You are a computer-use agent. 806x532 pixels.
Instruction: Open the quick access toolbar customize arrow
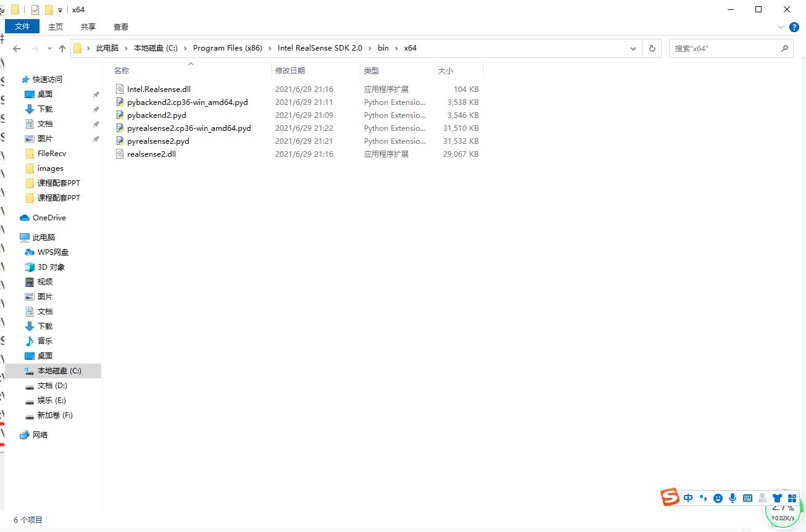click(60, 10)
